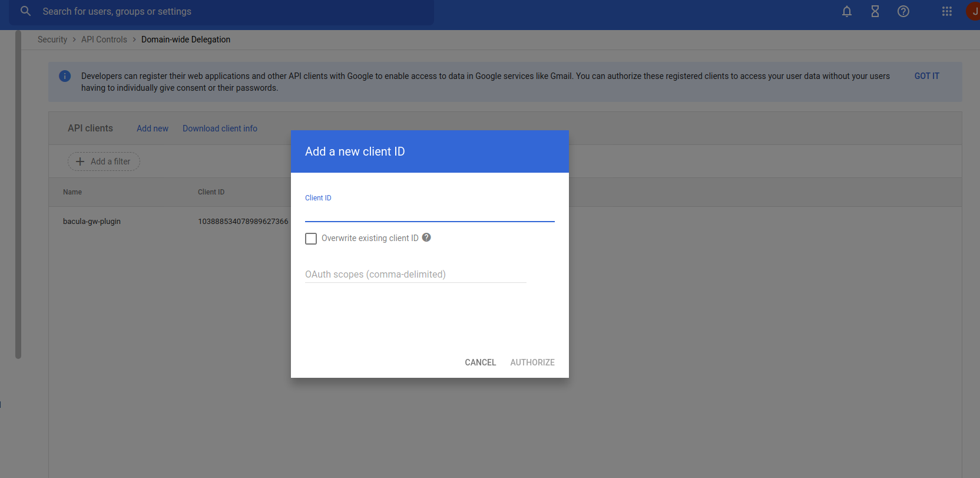The image size is (980, 478).
Task: Click the client ID 103888534078989627366
Action: pyautogui.click(x=243, y=222)
